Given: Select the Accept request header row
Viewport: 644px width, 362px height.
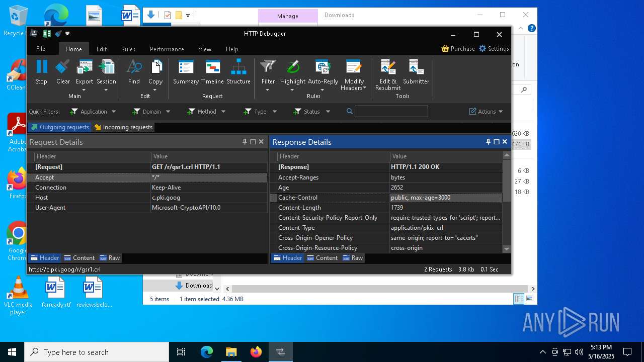Looking at the screenshot, I should point(147,177).
